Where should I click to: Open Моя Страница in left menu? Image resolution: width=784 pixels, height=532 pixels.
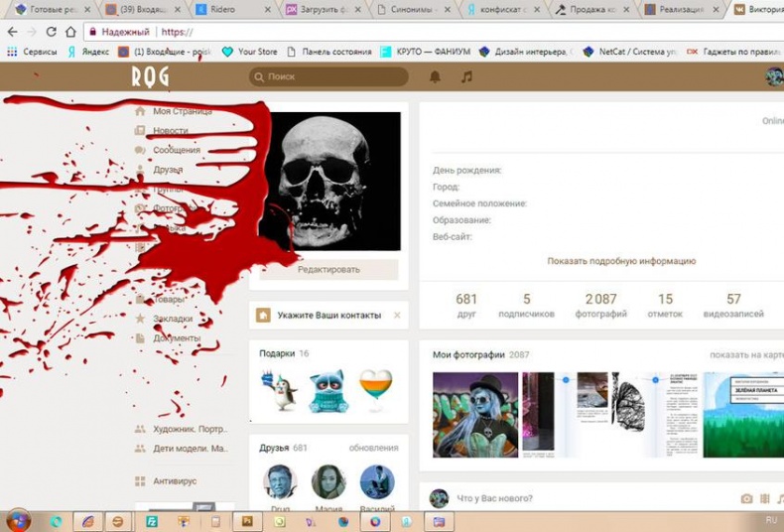(x=182, y=111)
